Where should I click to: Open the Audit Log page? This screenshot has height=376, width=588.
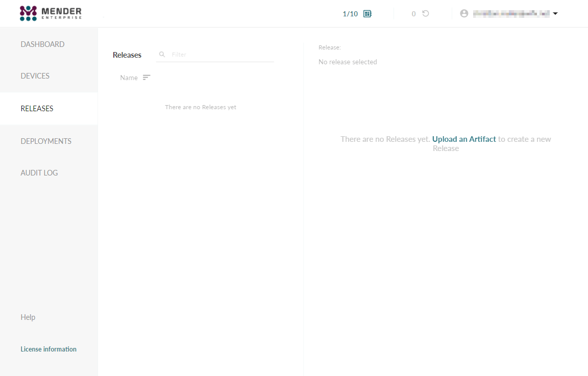coord(39,173)
